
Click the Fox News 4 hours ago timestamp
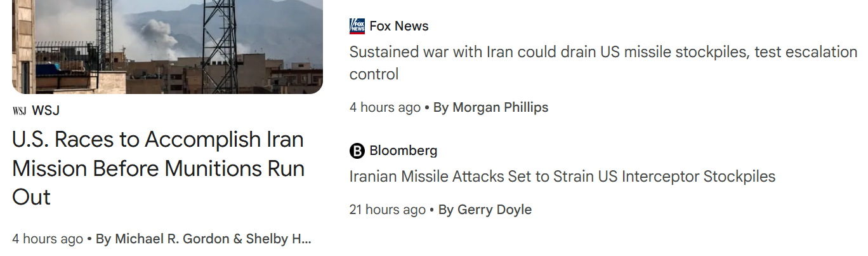[385, 107]
